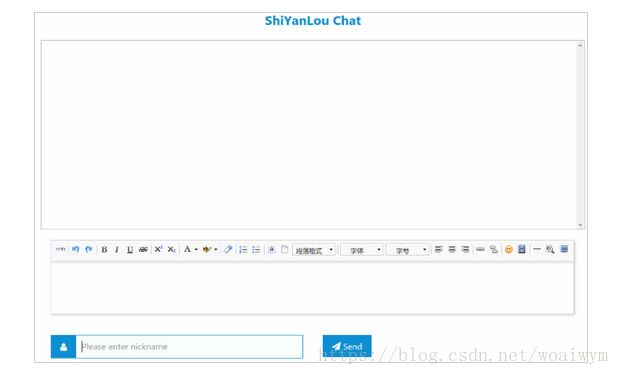Viewport: 619px width, 375px height.
Task: Insert an unordered bullet list
Action: tap(256, 249)
